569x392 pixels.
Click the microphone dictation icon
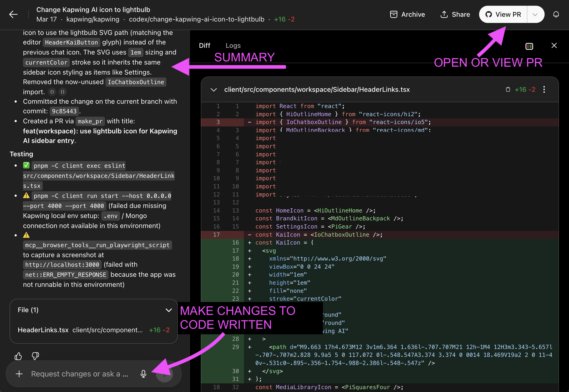143,374
